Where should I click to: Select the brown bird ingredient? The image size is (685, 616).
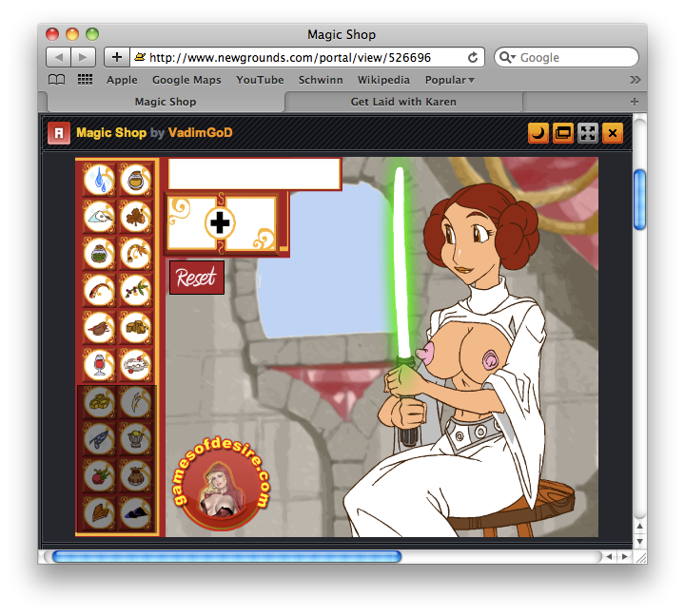tap(99, 327)
